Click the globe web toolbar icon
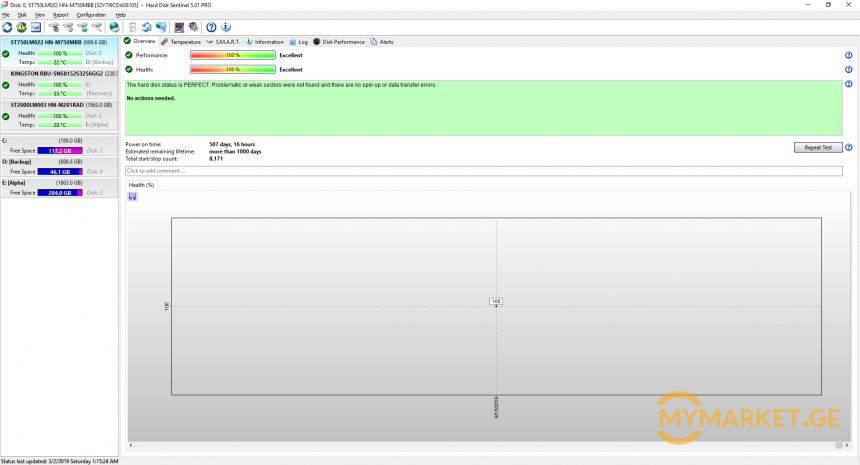 114,27
